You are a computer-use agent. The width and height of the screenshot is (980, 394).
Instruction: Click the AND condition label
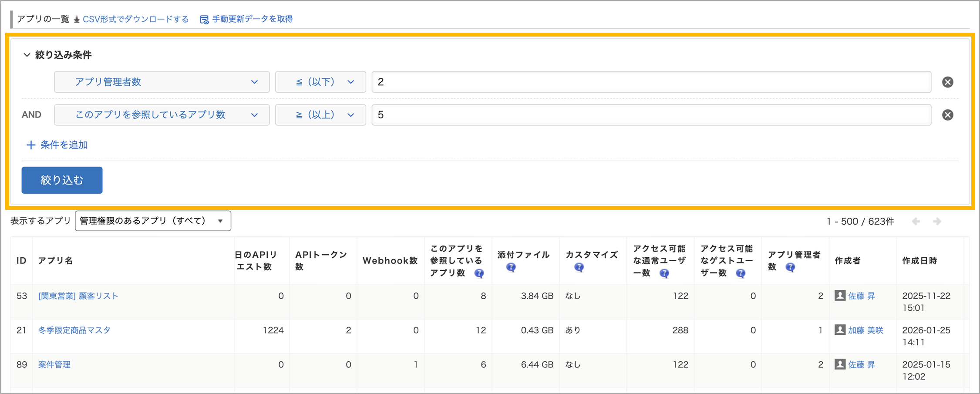pos(31,115)
